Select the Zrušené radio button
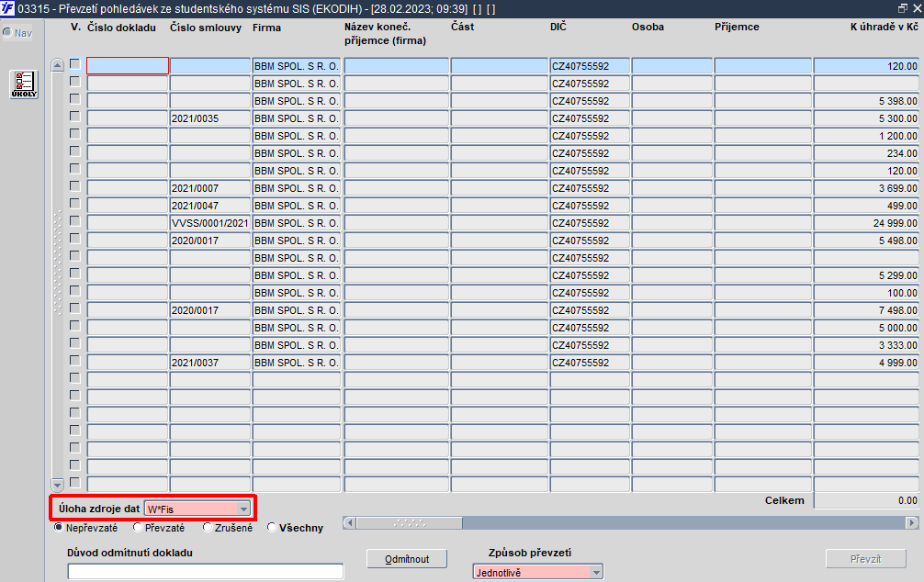This screenshot has width=924, height=582. pyautogui.click(x=207, y=527)
